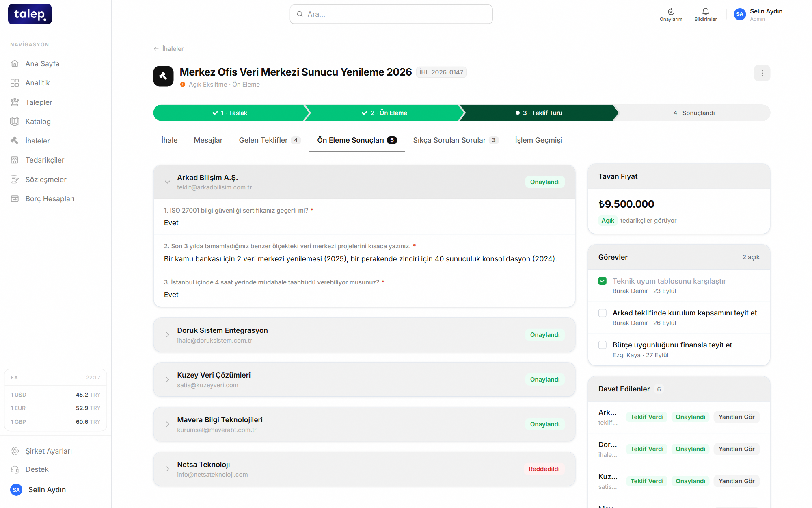This screenshot has height=508, width=812.
Task: Click the 3 · Teklif Turu progress step
Action: tap(539, 113)
